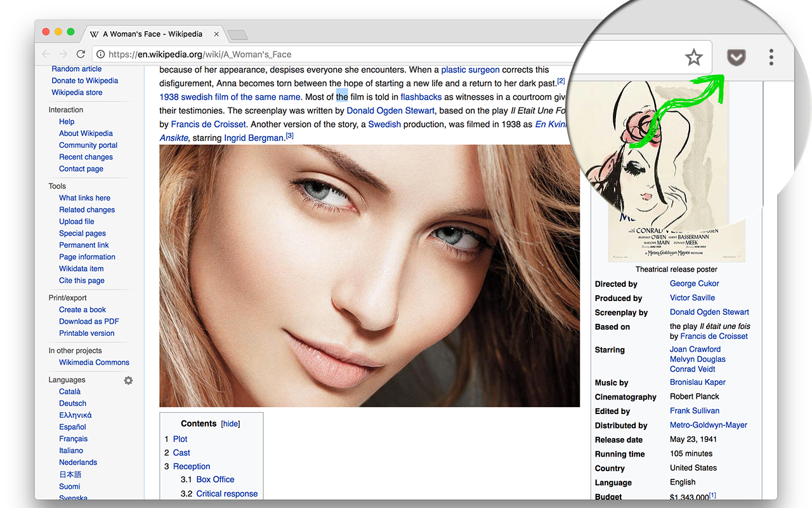Open 1938 swedish film of the same name

(x=230, y=97)
